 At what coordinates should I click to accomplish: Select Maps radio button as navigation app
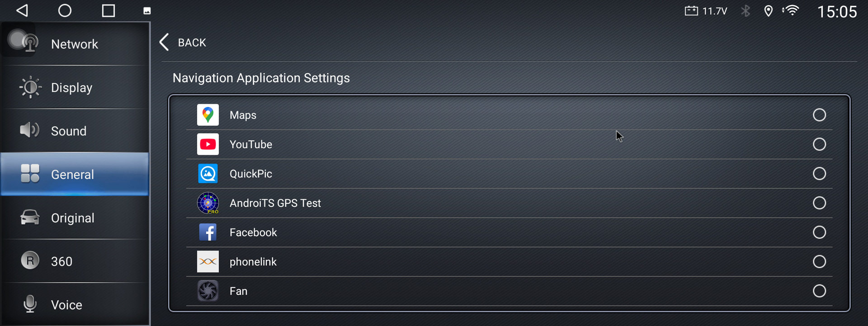(x=819, y=115)
